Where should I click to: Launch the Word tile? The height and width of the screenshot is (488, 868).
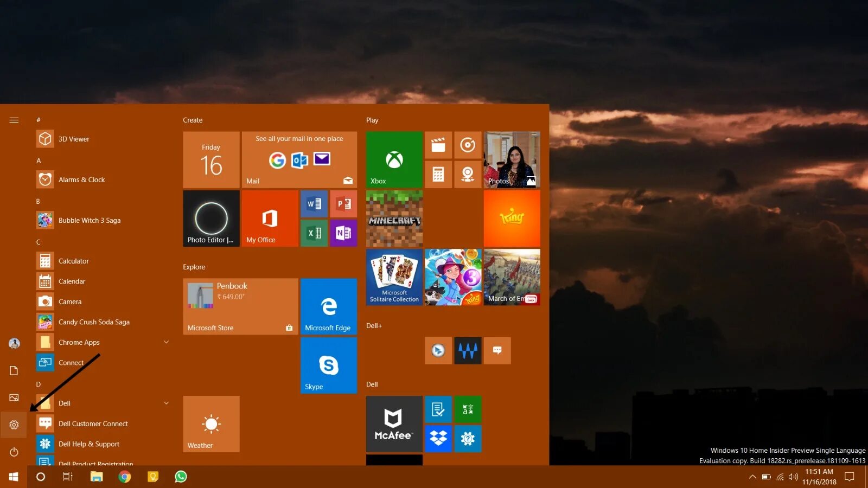(x=314, y=204)
